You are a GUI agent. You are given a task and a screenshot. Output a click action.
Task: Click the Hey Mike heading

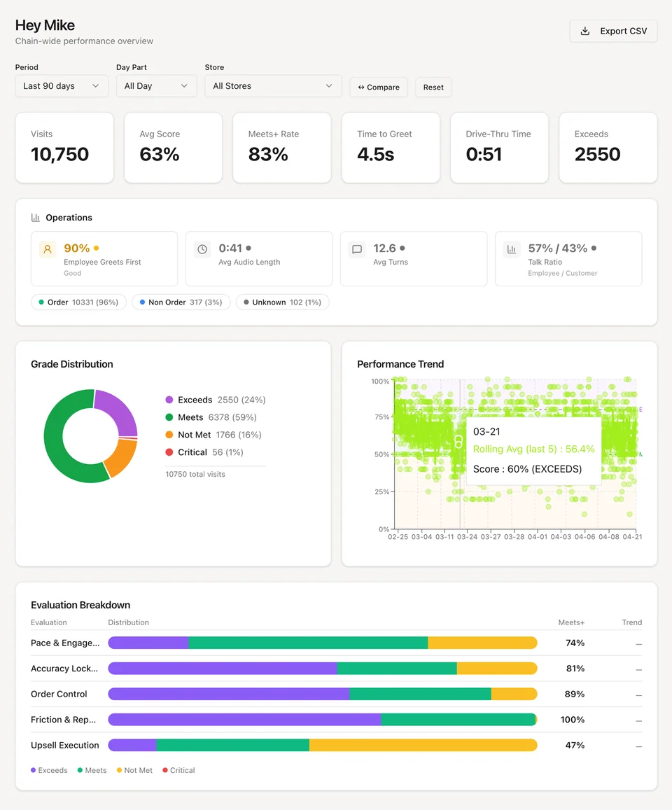[x=45, y=25]
